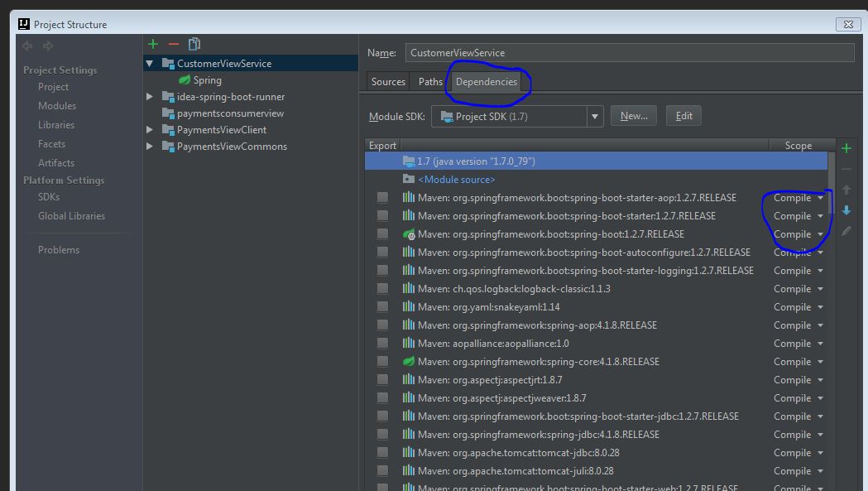Open the scope dropdown for spring-jdbc:4.1.8
Viewport: 868px width, 491px height.
pos(820,435)
